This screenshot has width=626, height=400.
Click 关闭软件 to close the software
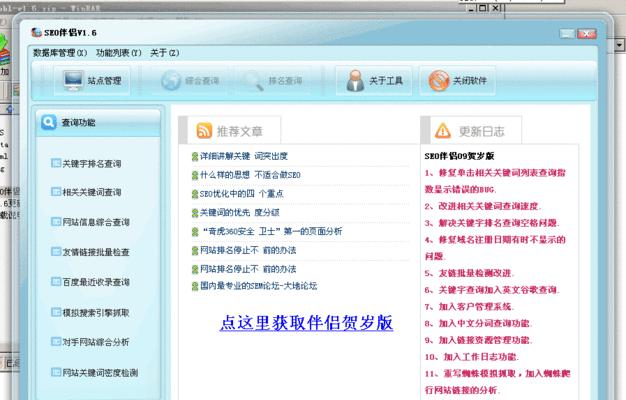[458, 81]
